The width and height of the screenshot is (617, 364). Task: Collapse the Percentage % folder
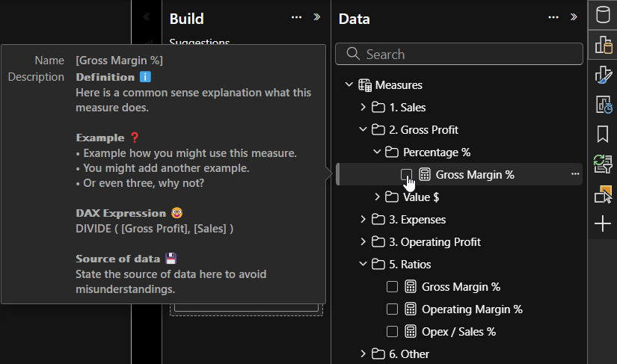(x=377, y=151)
